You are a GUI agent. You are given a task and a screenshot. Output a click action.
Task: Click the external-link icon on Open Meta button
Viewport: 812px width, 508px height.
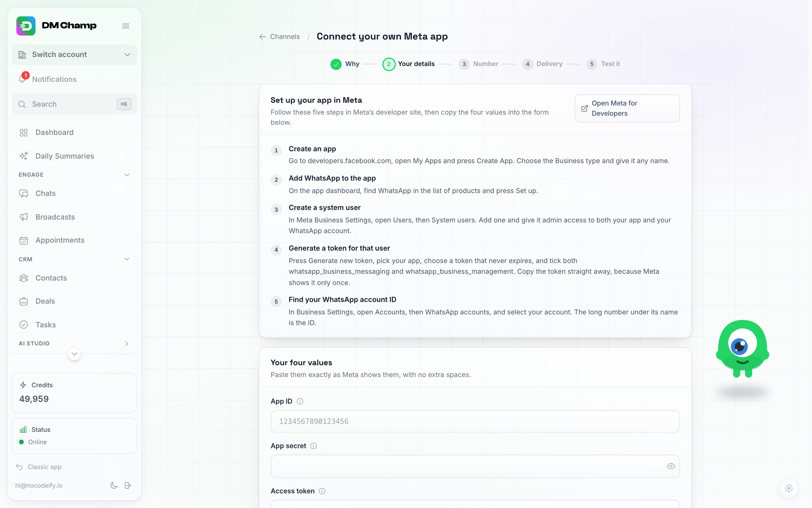(584, 108)
